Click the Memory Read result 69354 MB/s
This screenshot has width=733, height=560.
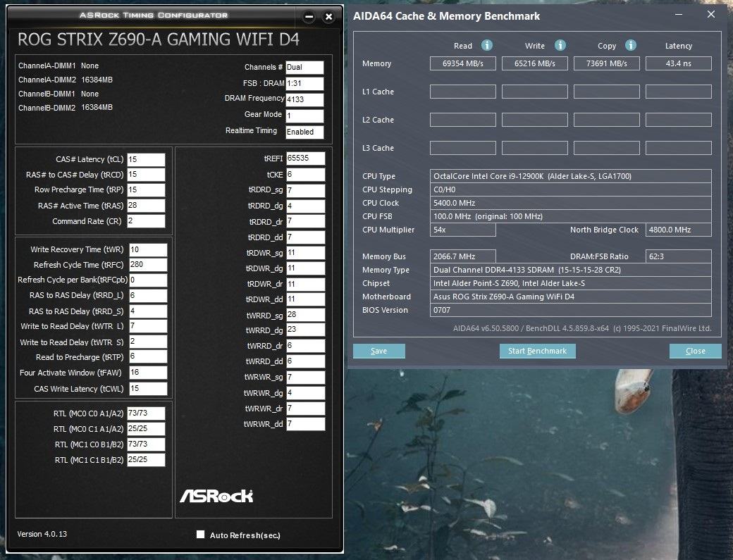tap(463, 63)
